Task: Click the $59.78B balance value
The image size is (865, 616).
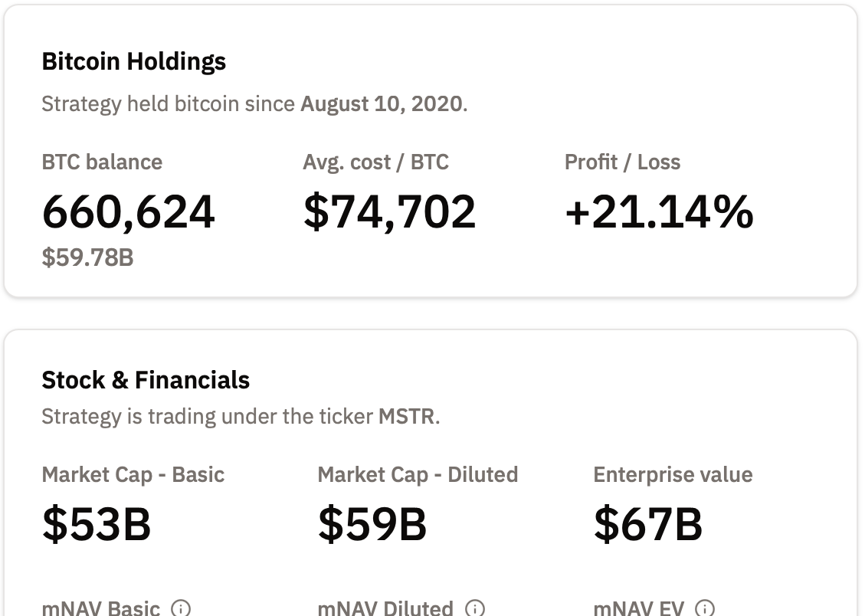Action: tap(87, 257)
